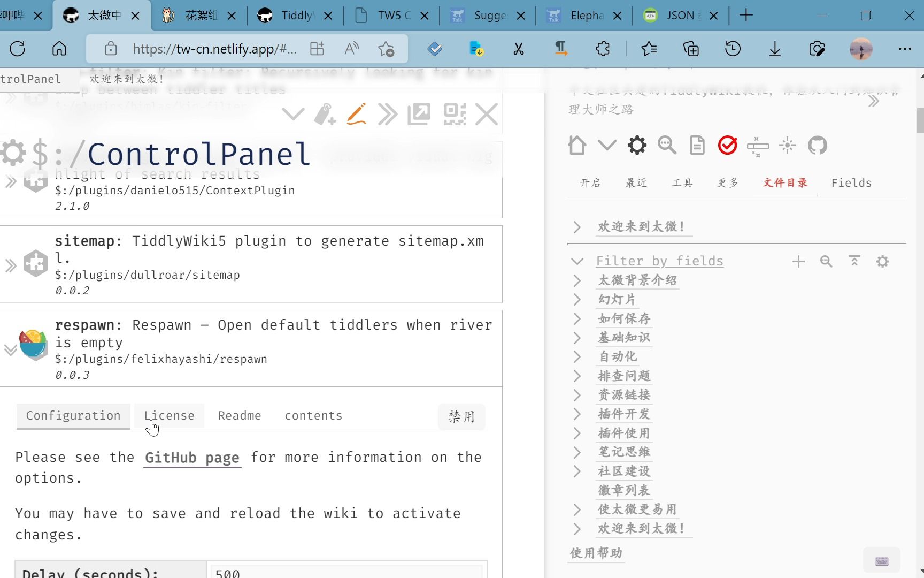
Task: Open the sidebar control panel gear icon
Action: coord(637,145)
